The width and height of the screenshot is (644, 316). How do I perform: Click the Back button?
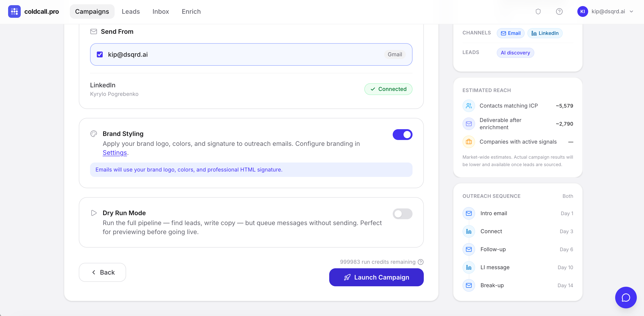coord(102,272)
